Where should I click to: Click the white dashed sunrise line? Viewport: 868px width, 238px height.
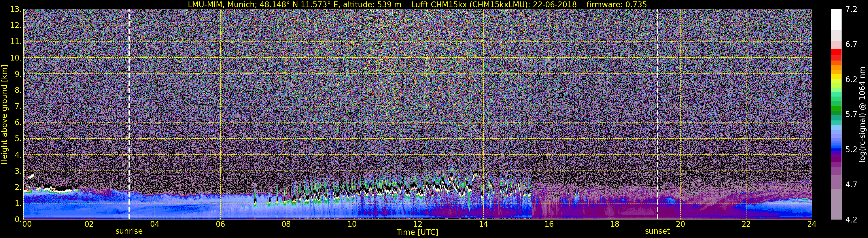[129, 114]
